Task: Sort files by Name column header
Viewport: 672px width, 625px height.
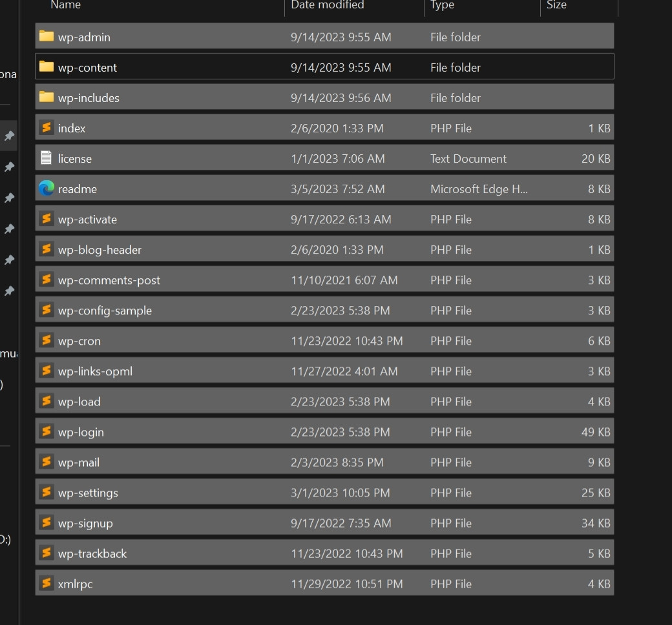Action: pos(66,5)
